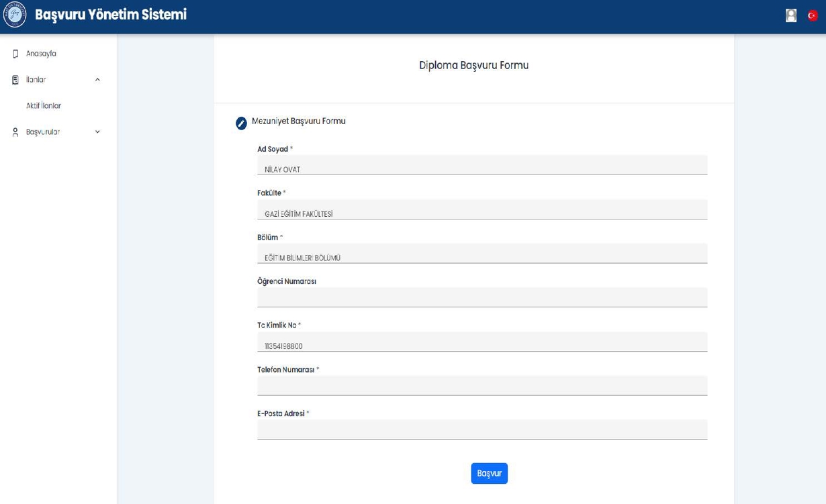826x504 pixels.
Task: Click the Tc Kimlik No label
Action: click(277, 325)
